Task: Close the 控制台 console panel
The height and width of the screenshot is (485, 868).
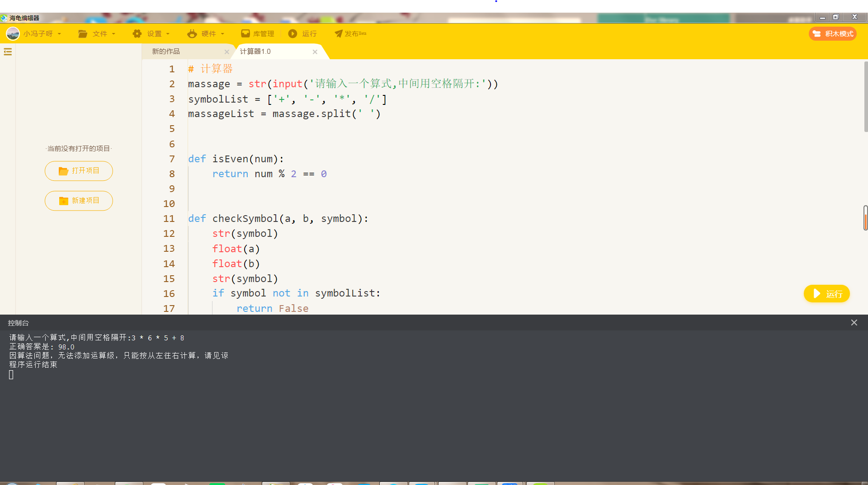Action: click(x=854, y=323)
